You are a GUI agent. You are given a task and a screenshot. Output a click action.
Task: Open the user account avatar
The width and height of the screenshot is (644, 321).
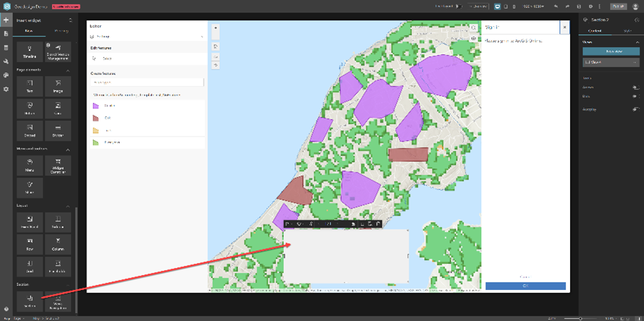[635, 6]
